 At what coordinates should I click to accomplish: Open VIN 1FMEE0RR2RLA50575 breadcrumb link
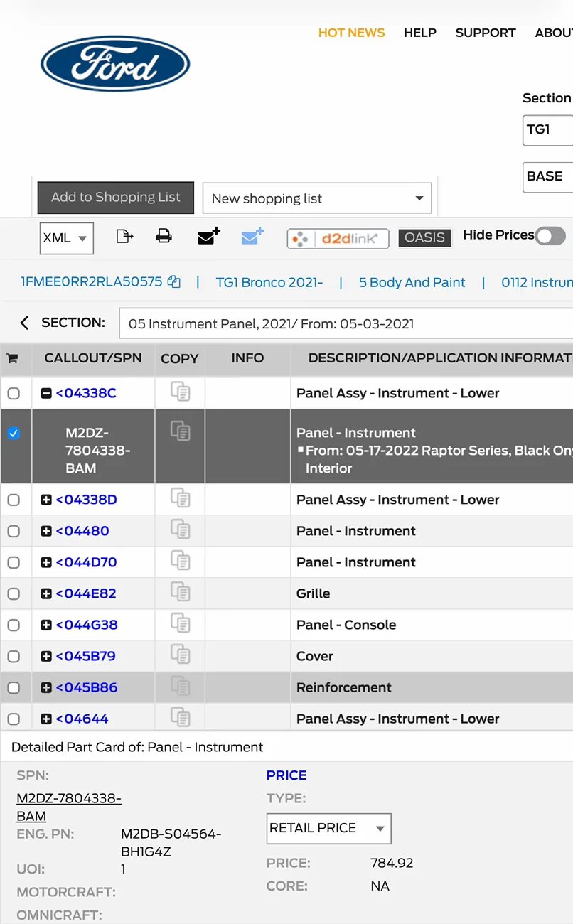point(92,282)
